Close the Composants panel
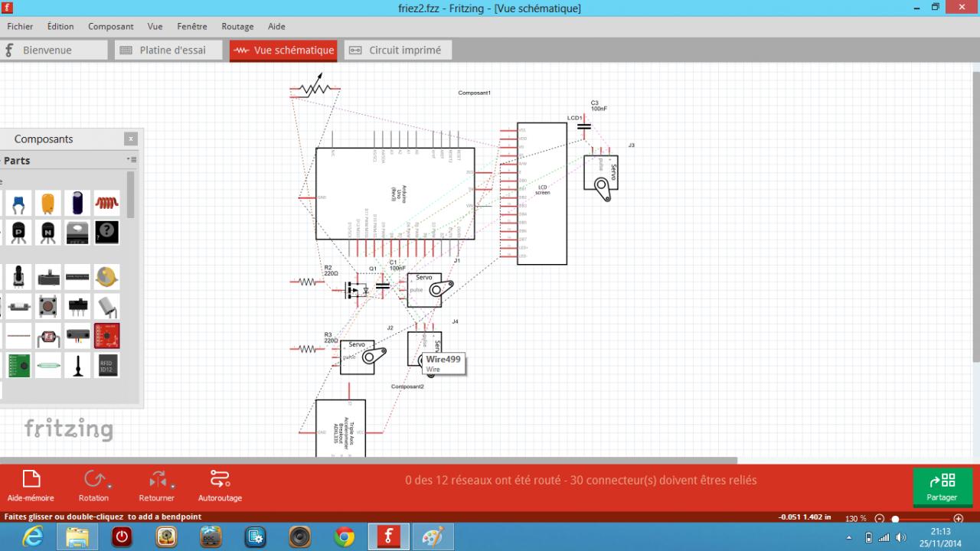980x551 pixels. pyautogui.click(x=131, y=139)
